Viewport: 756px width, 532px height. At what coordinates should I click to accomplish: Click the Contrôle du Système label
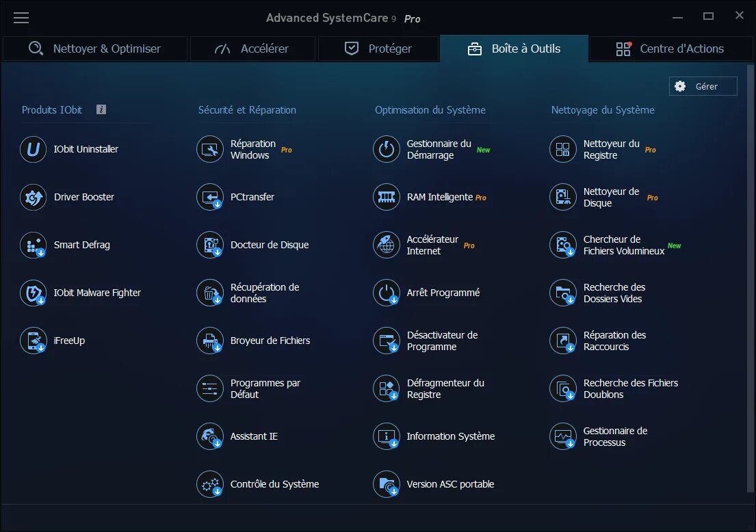click(x=275, y=484)
